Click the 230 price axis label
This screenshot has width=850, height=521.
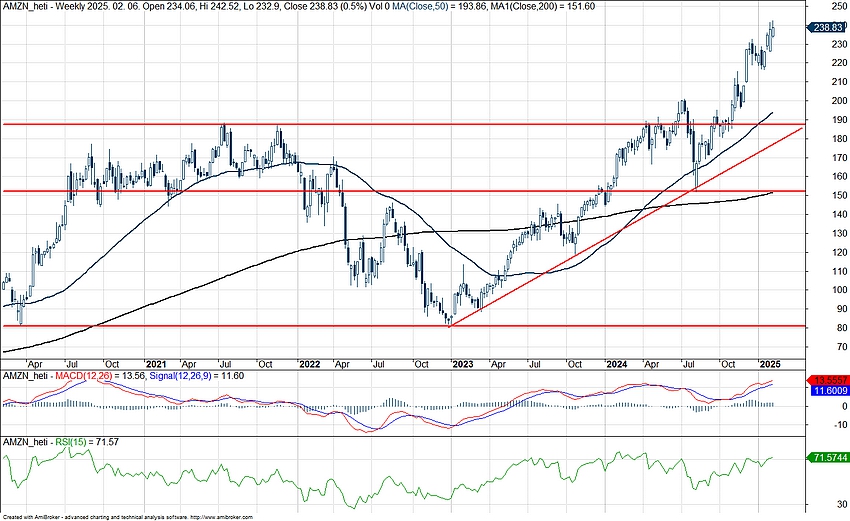[x=840, y=44]
